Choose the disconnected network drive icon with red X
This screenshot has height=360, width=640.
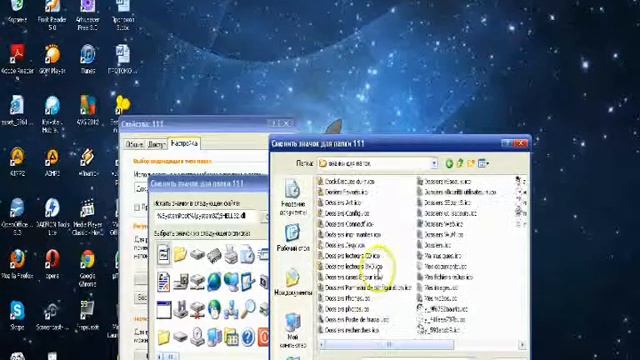coord(197,310)
